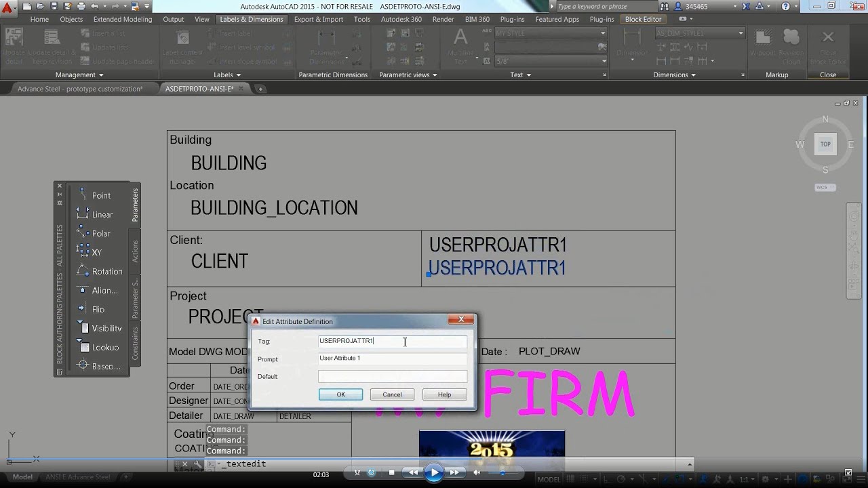Click the keyword search box
The image size is (868, 488).
tap(608, 6)
